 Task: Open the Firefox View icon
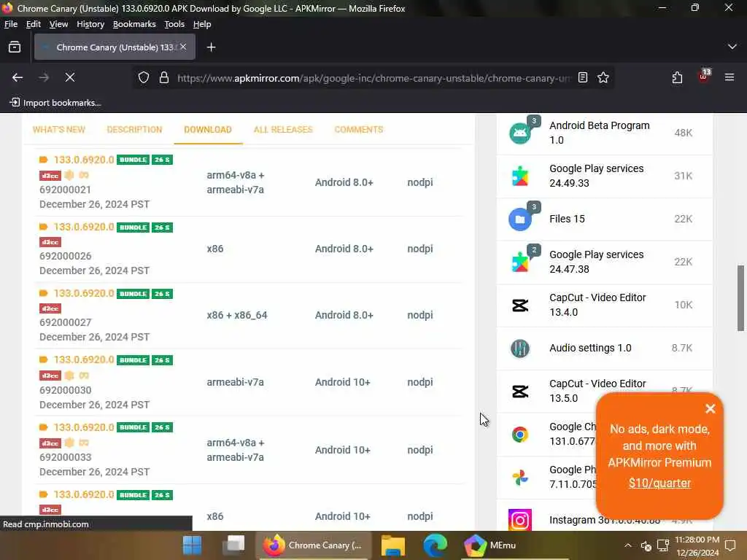pos(15,47)
